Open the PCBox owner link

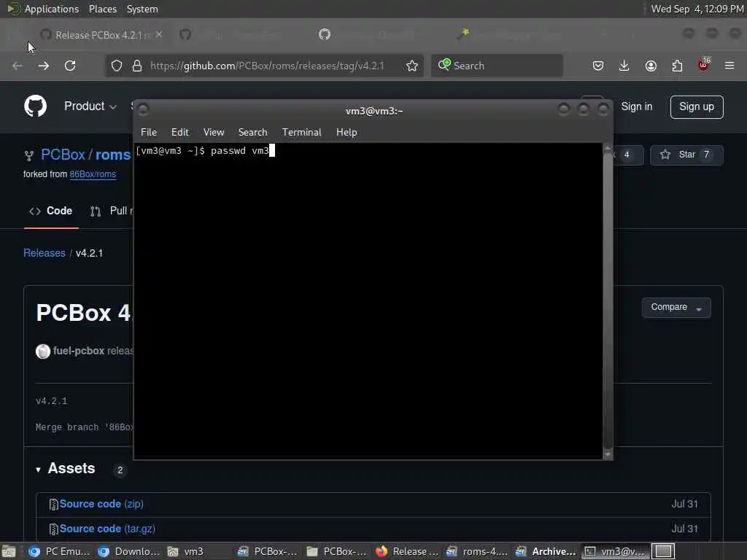63,155
